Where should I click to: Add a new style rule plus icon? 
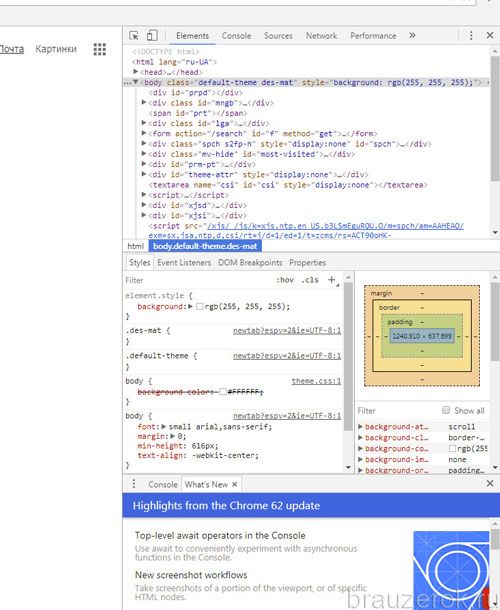click(x=332, y=280)
